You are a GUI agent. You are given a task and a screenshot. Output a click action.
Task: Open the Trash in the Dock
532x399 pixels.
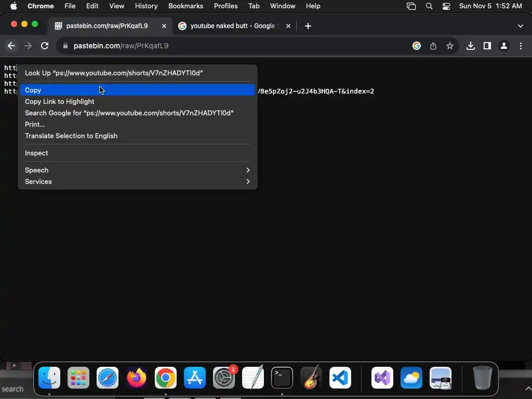point(483,378)
